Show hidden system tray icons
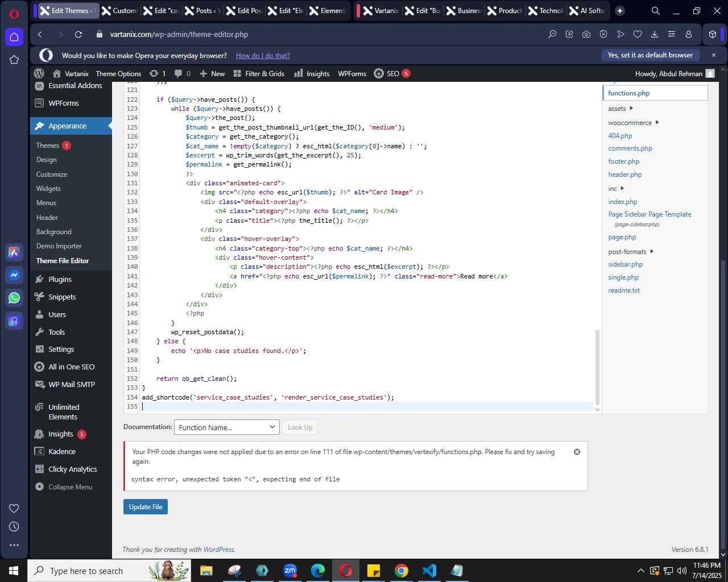This screenshot has height=582, width=728. (x=640, y=571)
